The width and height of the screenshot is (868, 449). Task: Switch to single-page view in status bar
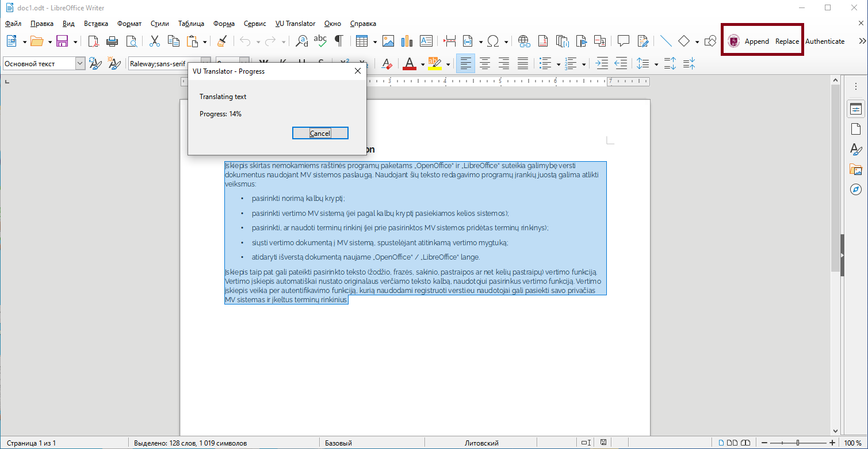(722, 443)
